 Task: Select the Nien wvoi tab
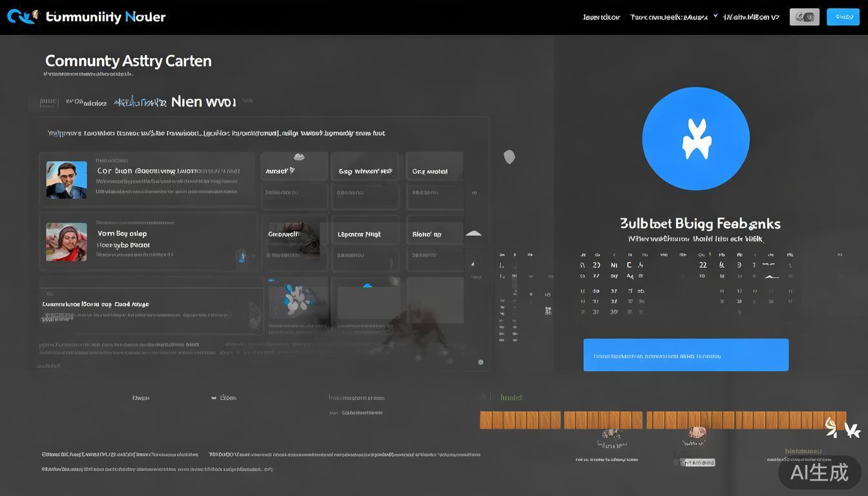pos(203,102)
